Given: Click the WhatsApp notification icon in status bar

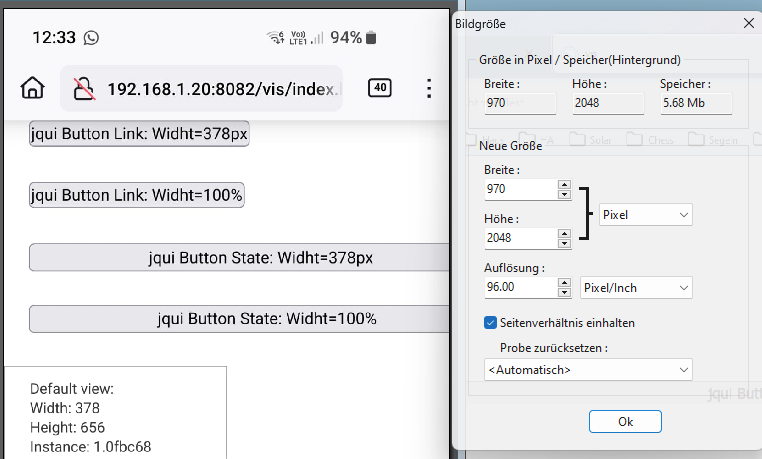Looking at the screenshot, I should click(92, 37).
